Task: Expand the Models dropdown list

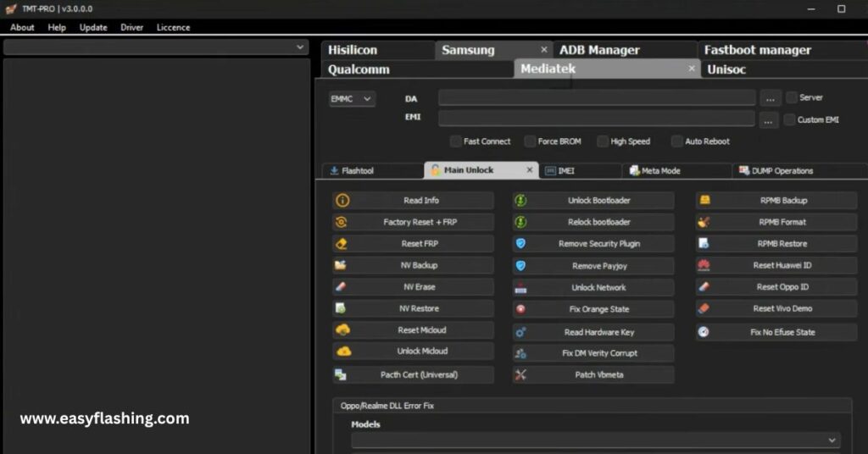Action: (x=596, y=440)
